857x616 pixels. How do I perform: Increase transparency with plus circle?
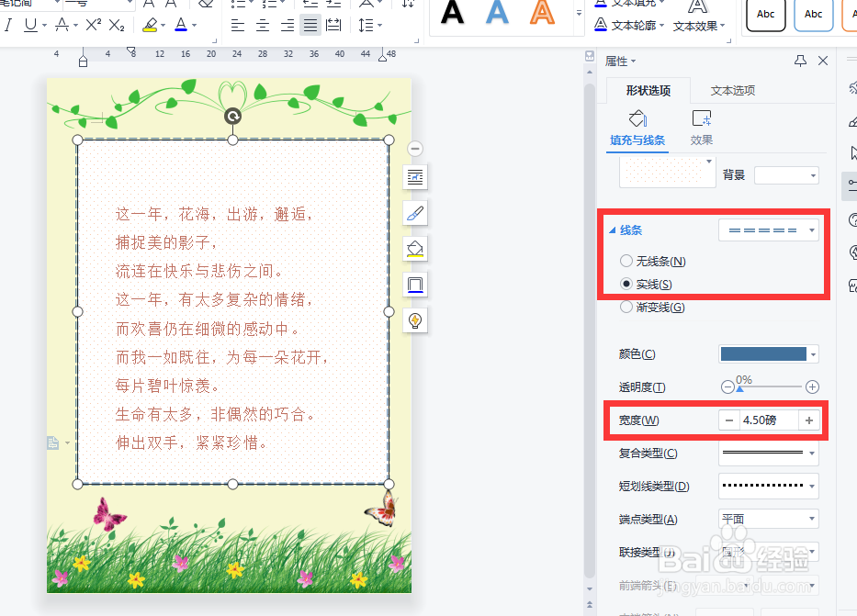[812, 387]
